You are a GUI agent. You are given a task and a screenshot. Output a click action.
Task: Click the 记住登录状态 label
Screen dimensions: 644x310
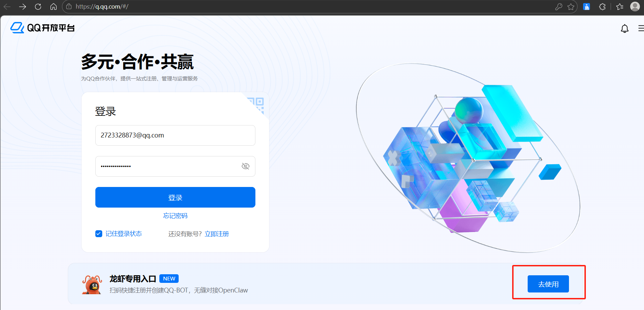point(124,234)
